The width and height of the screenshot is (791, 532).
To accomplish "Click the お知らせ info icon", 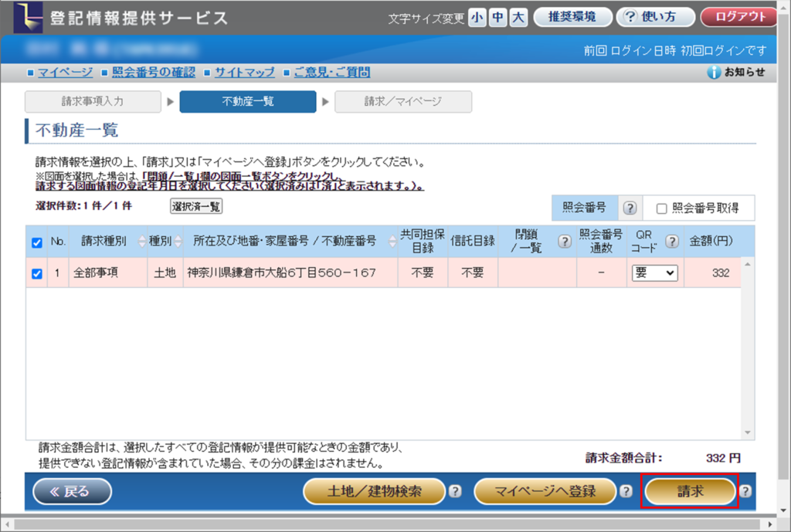I will click(x=714, y=73).
